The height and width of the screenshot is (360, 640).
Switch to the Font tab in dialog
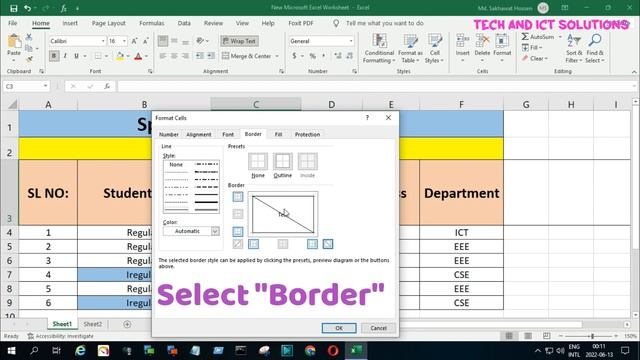(x=228, y=134)
